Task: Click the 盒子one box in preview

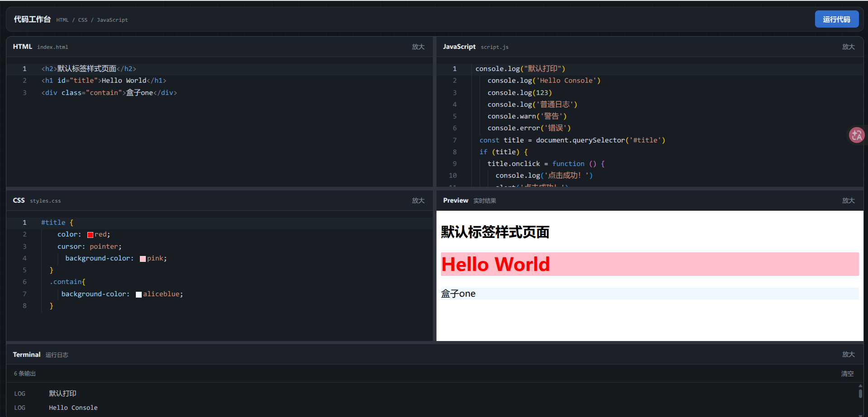Action: click(x=650, y=294)
